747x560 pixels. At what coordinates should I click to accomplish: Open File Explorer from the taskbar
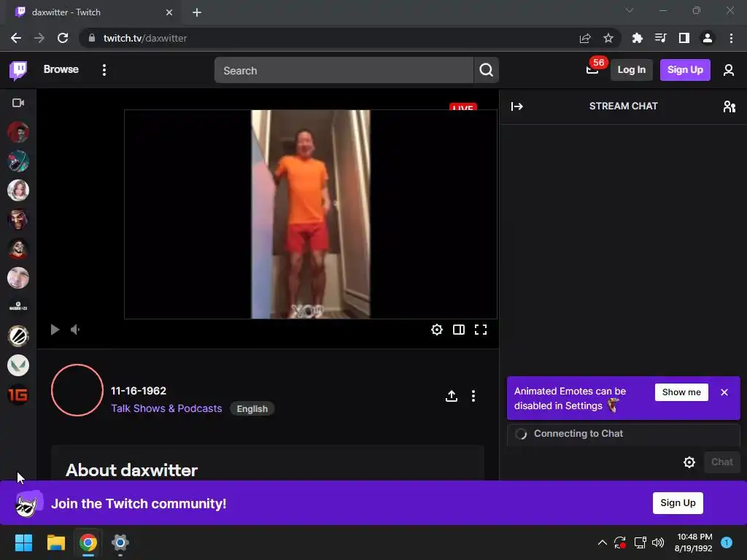(x=55, y=542)
